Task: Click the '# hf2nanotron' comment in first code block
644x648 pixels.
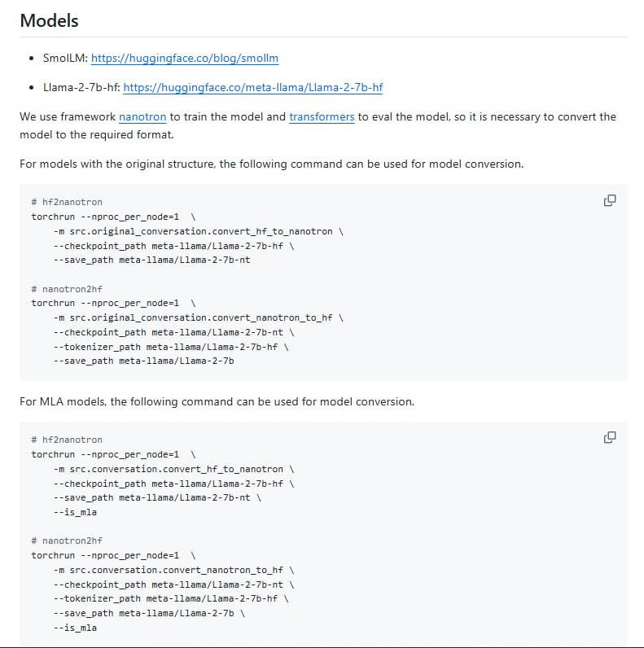Action: [x=67, y=202]
